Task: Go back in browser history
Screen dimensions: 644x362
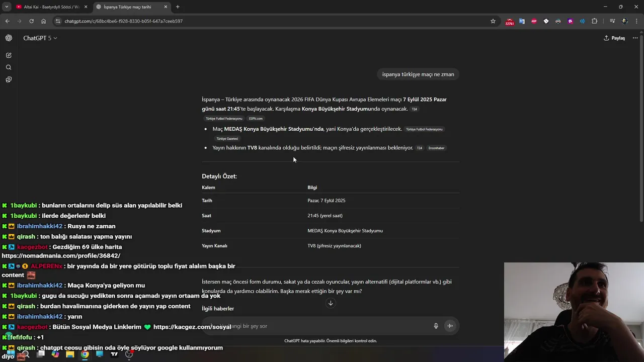Action: tap(7, 21)
